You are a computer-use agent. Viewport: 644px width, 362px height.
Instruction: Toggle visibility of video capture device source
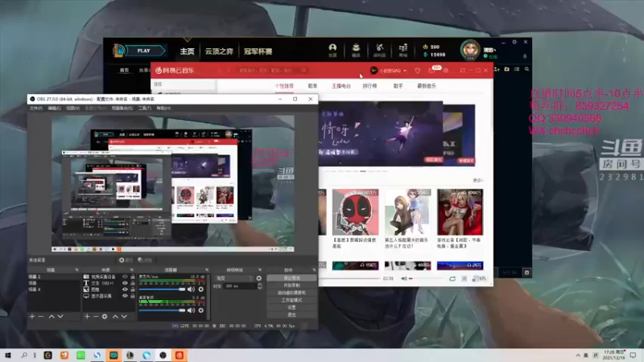click(125, 277)
